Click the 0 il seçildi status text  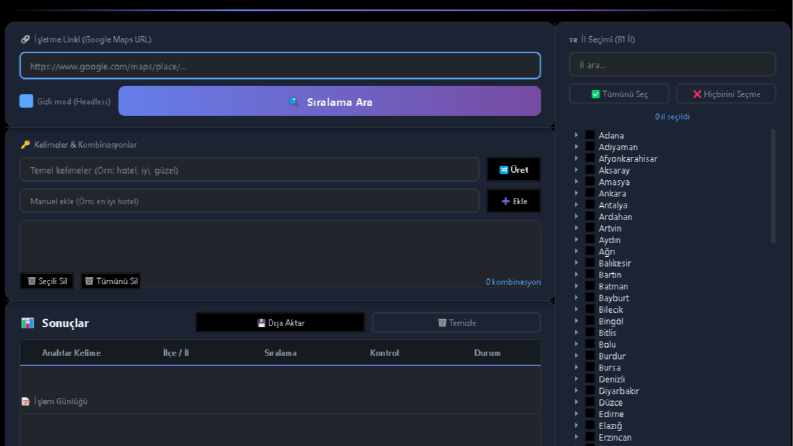tap(672, 117)
